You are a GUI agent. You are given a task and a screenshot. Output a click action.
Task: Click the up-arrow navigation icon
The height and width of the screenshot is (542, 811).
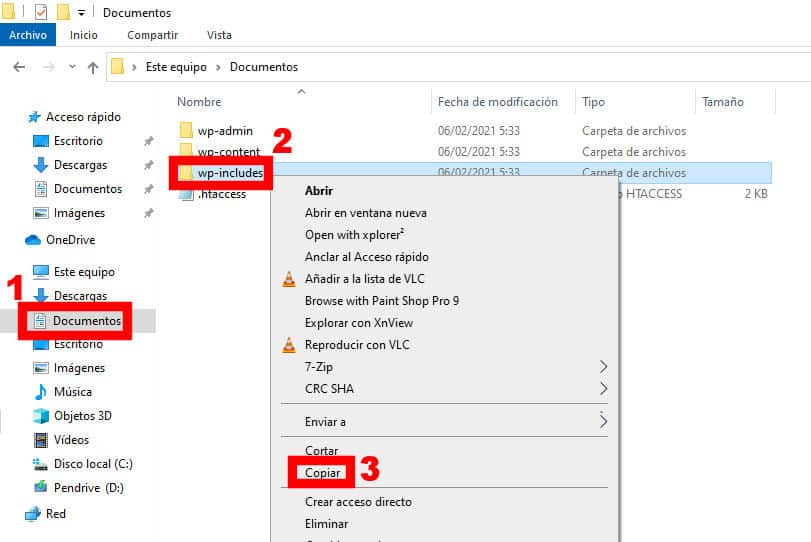[x=93, y=67]
